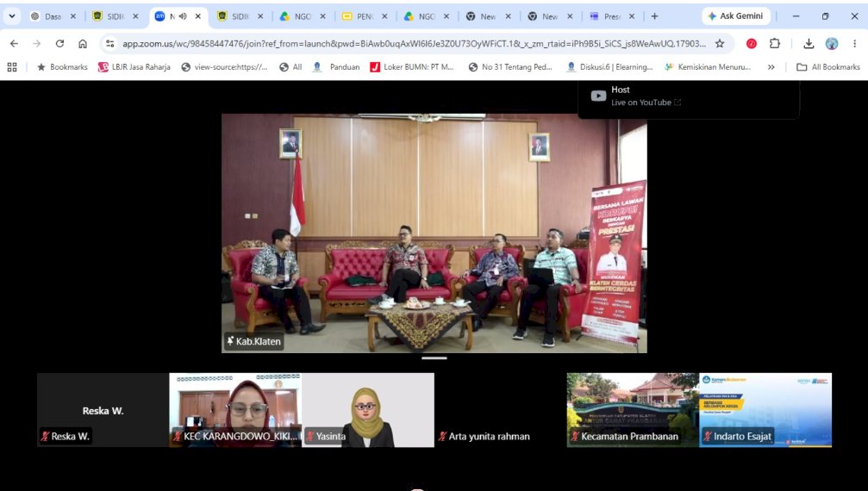Click the Ask Gemini button
Viewport: 868px width, 491px height.
(736, 16)
